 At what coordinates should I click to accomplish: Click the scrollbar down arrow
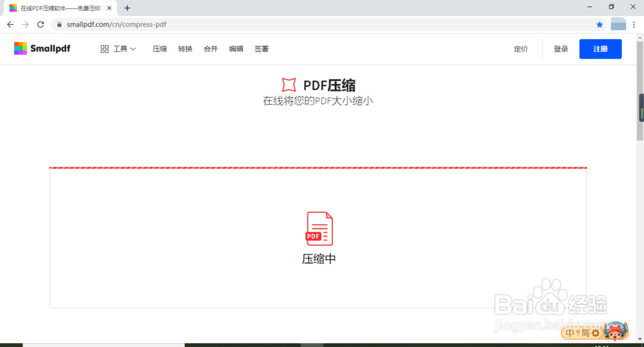point(640,339)
